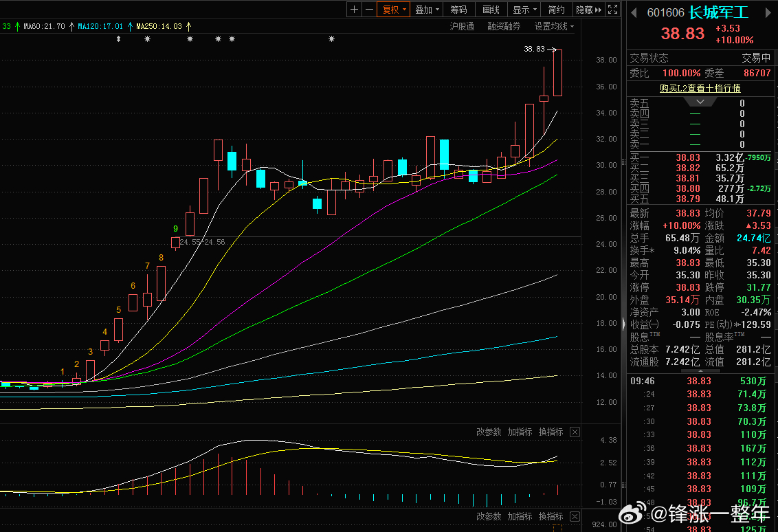Click the collapse handle on the quote panel edge
Screen dimensions: 778x532
[623, 324]
